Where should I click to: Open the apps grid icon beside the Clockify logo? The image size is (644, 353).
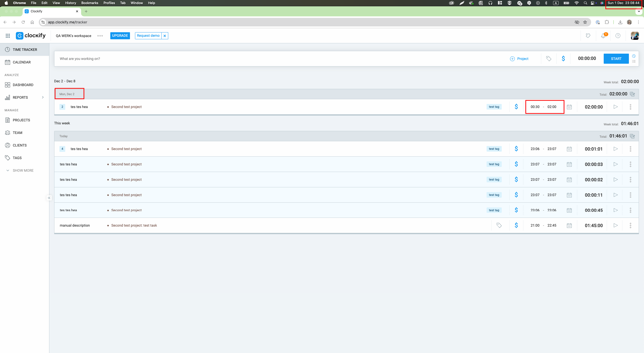pyautogui.click(x=8, y=36)
